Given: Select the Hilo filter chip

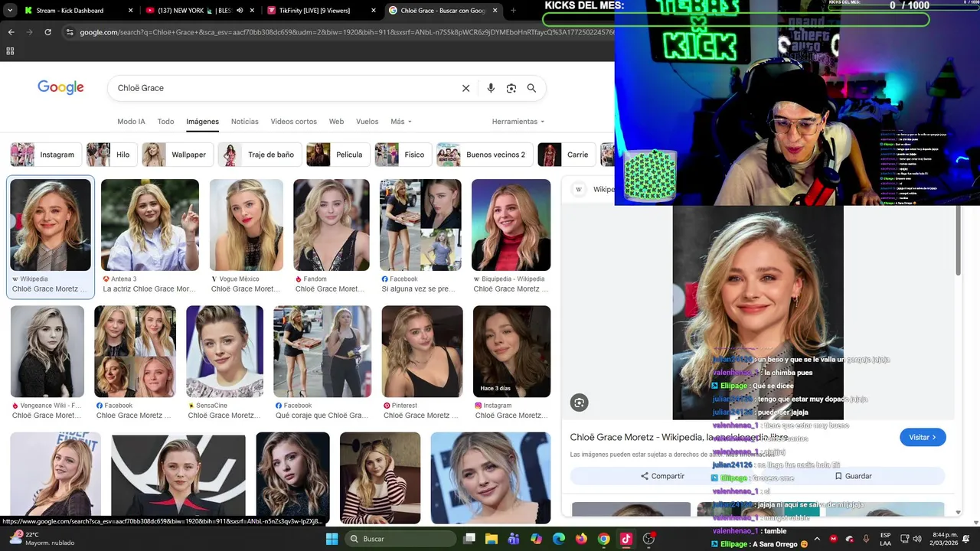Looking at the screenshot, I should click(111, 155).
